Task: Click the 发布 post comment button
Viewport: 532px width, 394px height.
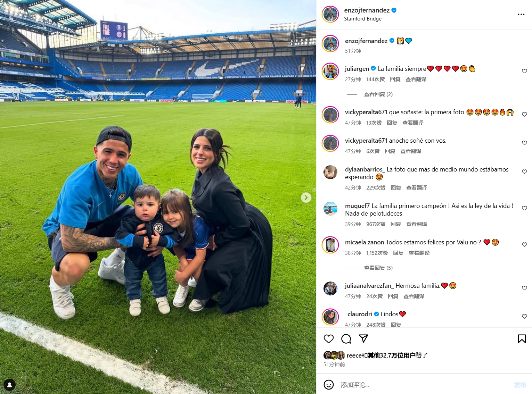Action: pos(520,385)
